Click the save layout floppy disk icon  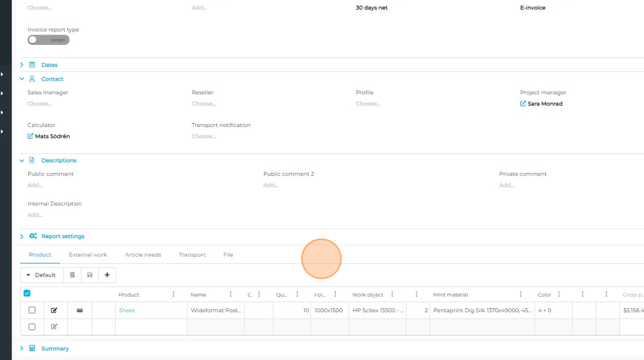[90, 275]
